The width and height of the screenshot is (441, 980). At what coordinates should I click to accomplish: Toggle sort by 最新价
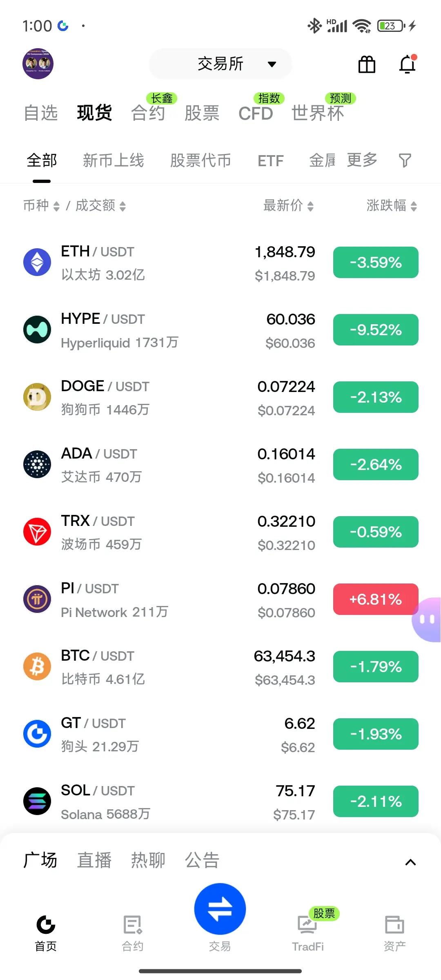[x=289, y=205]
